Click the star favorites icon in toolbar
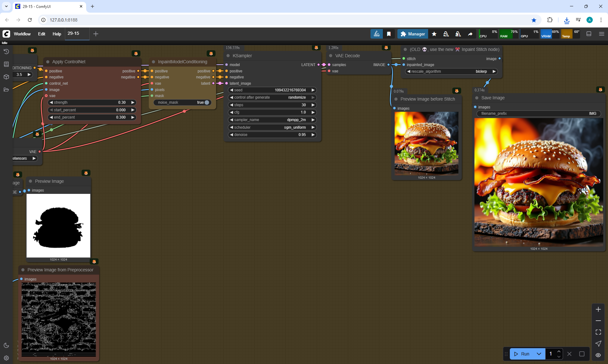608x364 pixels. pyautogui.click(x=434, y=34)
